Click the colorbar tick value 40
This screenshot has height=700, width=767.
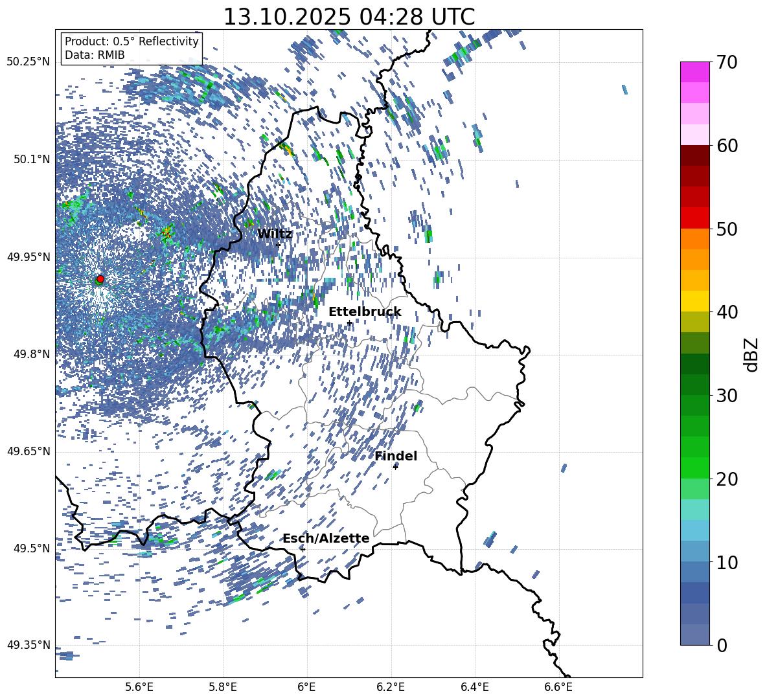tap(727, 312)
